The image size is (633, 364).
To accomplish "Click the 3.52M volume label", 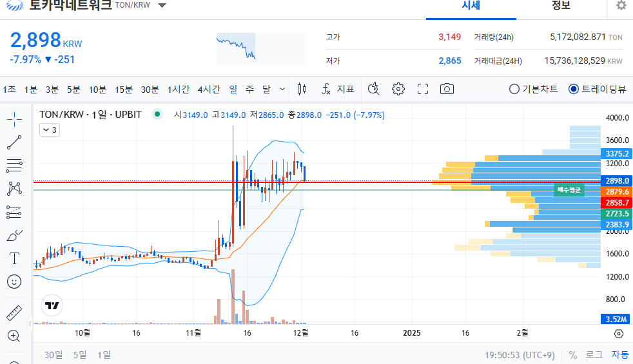I will click(616, 319).
